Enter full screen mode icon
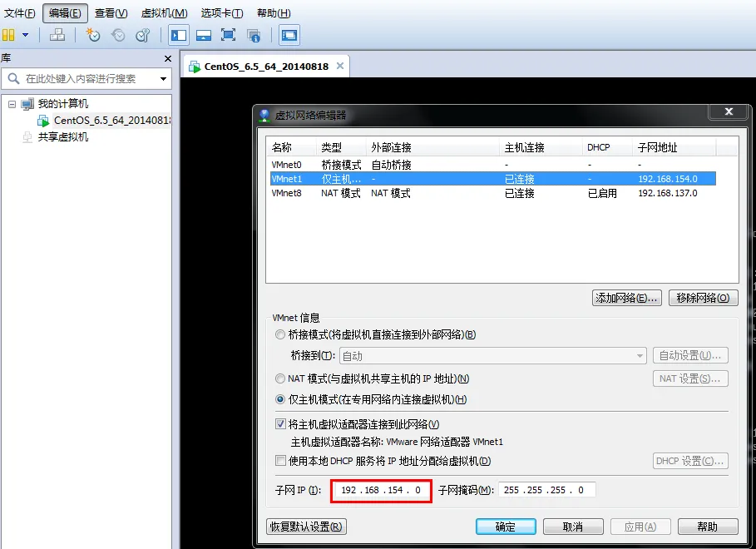756x549 pixels. pyautogui.click(x=228, y=35)
